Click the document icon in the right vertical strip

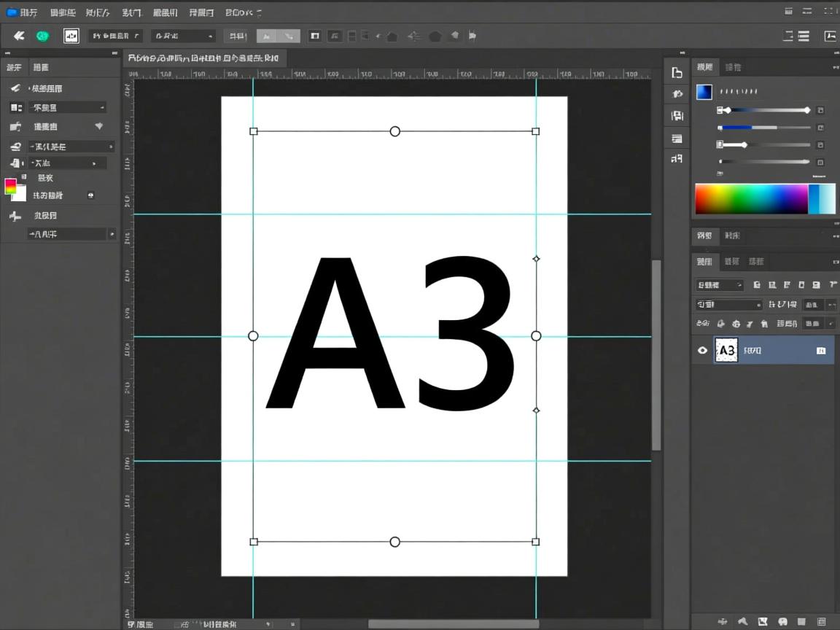(x=677, y=73)
